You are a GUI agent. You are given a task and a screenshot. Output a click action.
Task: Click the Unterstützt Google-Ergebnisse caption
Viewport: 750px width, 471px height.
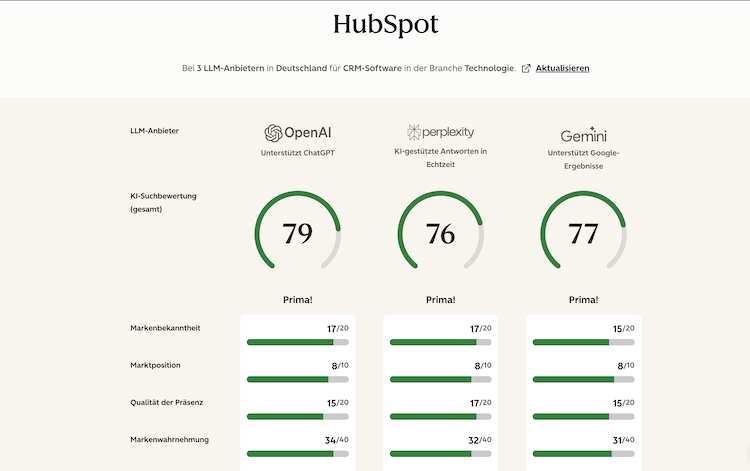click(584, 160)
